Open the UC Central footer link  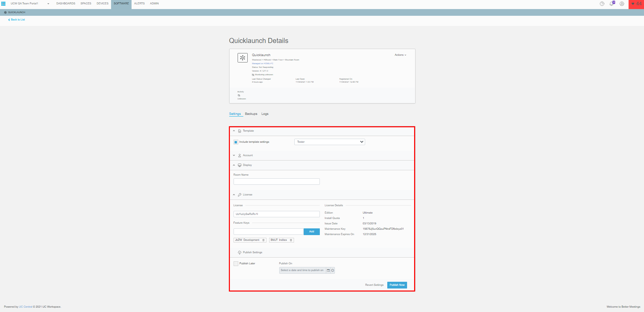[26, 307]
